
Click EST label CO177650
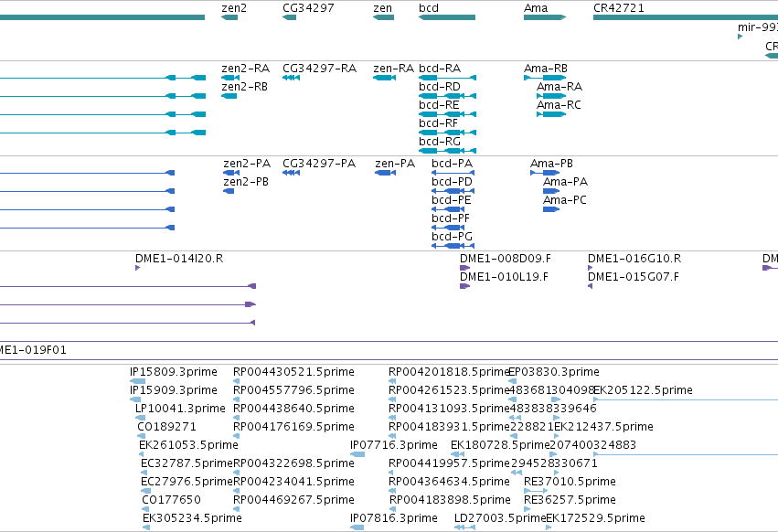pos(172,500)
